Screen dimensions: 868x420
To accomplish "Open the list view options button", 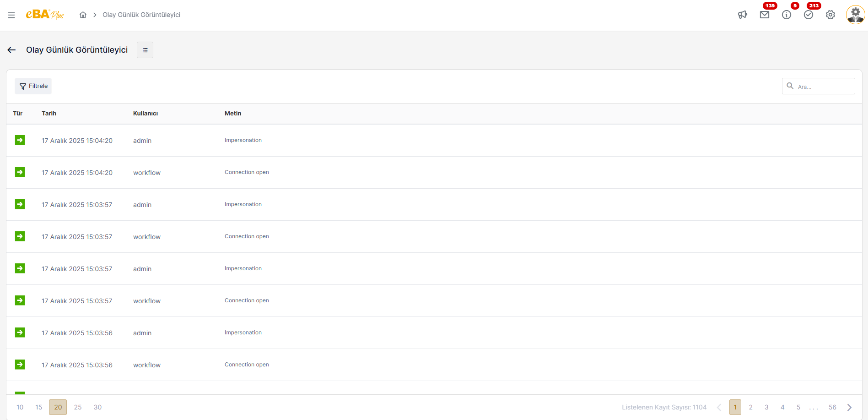I will [x=145, y=50].
